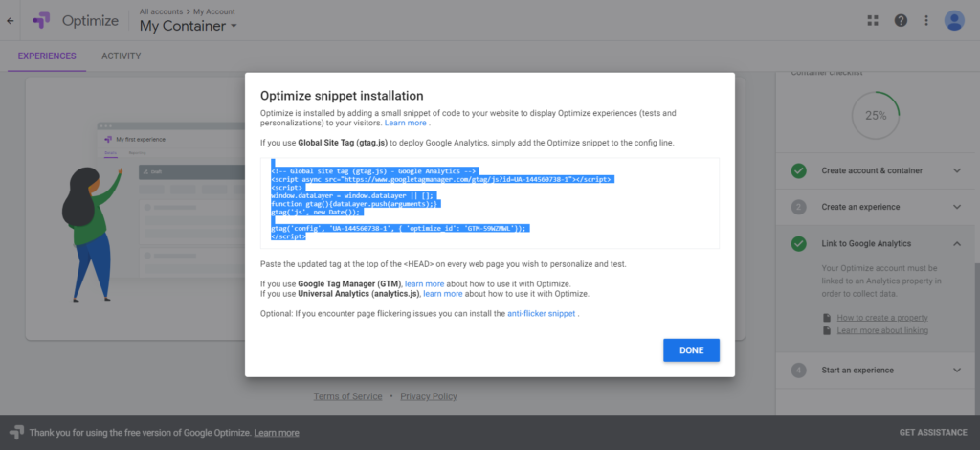Click inside the highlighted code snippet box
Viewport: 980px width, 450px height.
pos(489,203)
